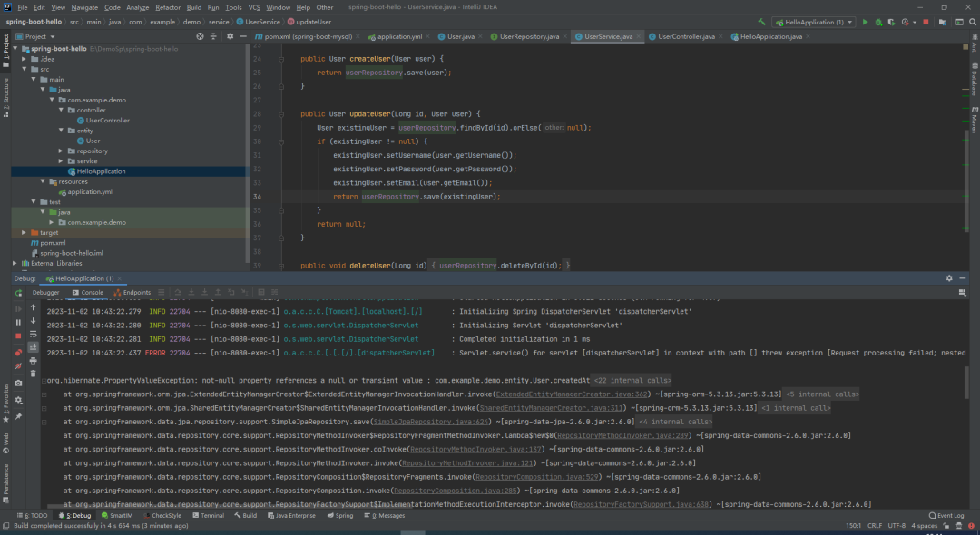
Task: Expand the '<22 internal calls>' fold
Action: pyautogui.click(x=632, y=380)
